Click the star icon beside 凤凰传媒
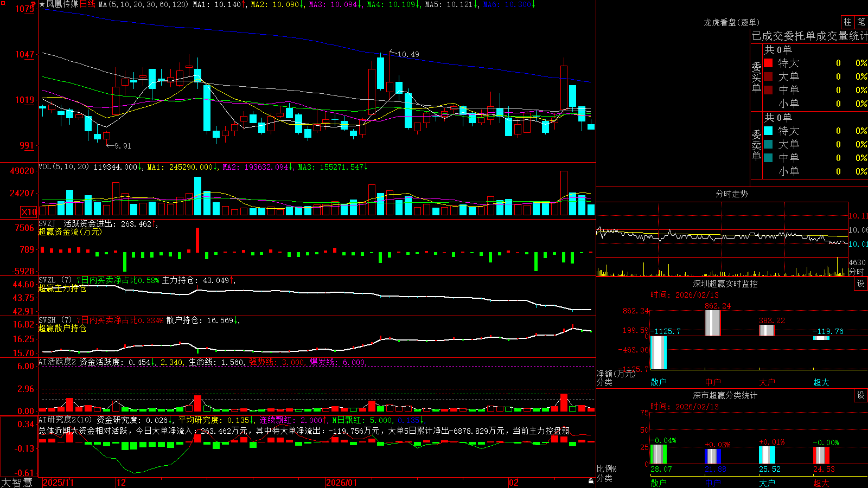 click(x=42, y=4)
